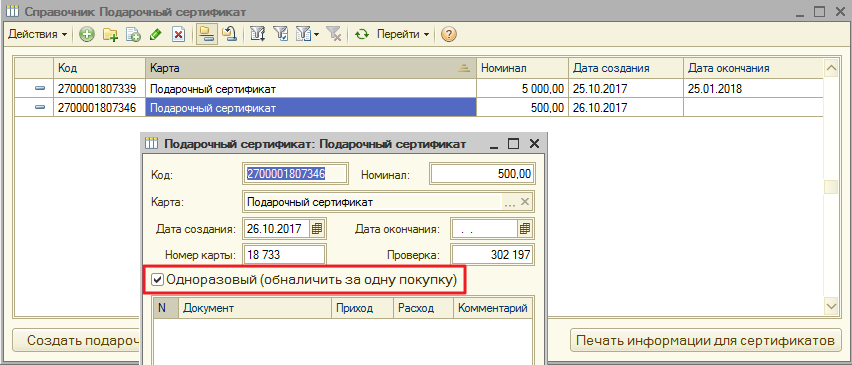Filter by current column value icon
This screenshot has width=852, height=365.
[281, 35]
